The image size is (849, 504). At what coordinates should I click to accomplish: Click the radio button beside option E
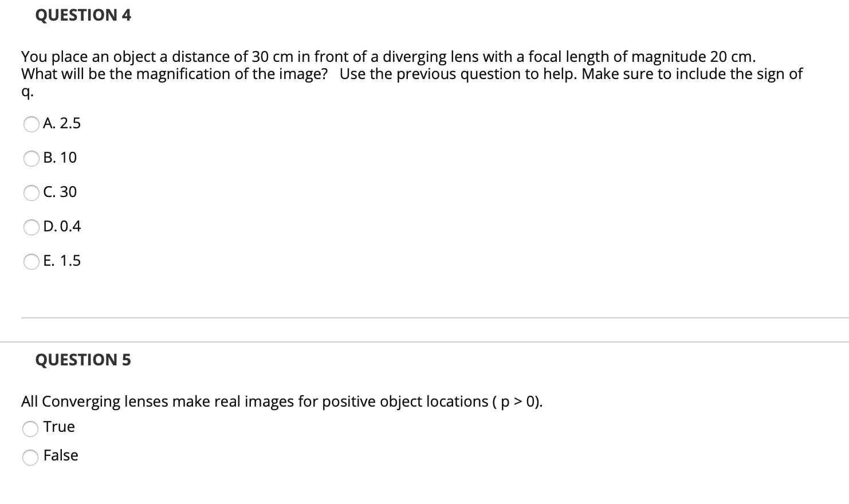pos(32,261)
